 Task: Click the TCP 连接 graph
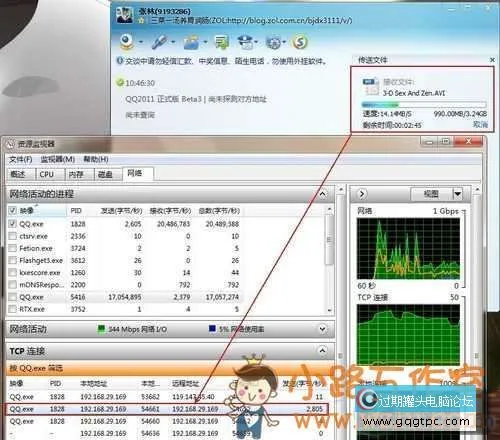pyautogui.click(x=408, y=335)
